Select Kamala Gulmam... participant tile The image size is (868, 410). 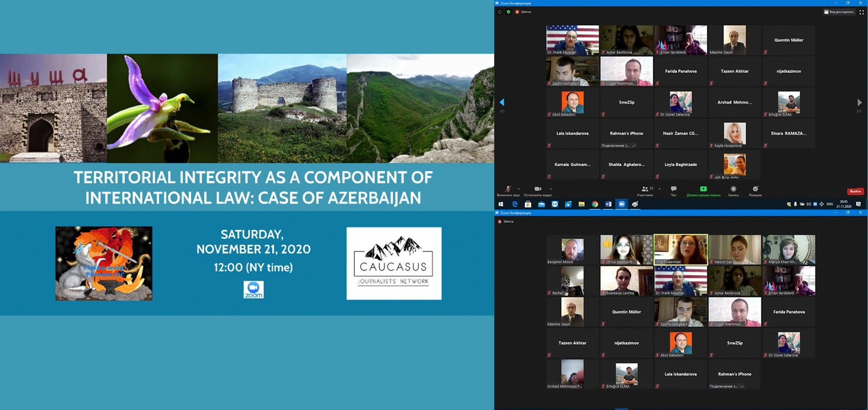(572, 165)
